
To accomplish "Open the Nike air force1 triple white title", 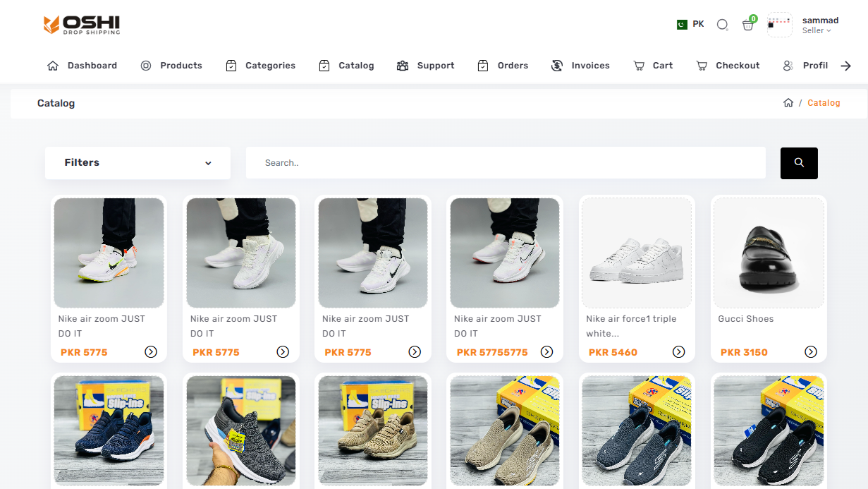I will (x=631, y=326).
